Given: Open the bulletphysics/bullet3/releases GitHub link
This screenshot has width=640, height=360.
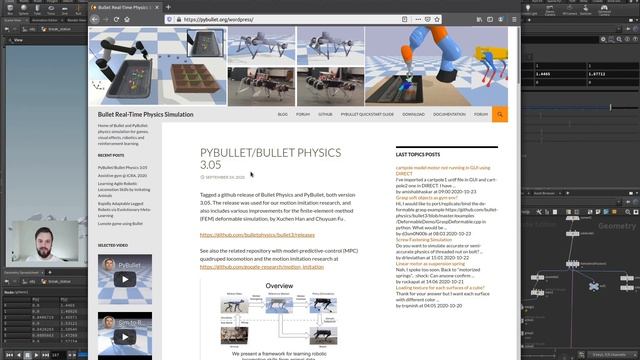Looking at the screenshot, I should click(257, 235).
